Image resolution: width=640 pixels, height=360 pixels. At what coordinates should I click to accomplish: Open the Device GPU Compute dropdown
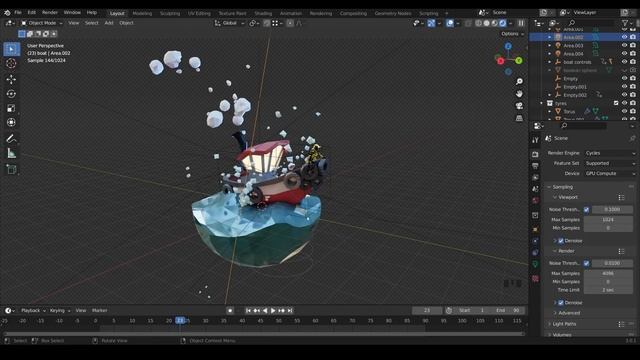click(x=610, y=173)
